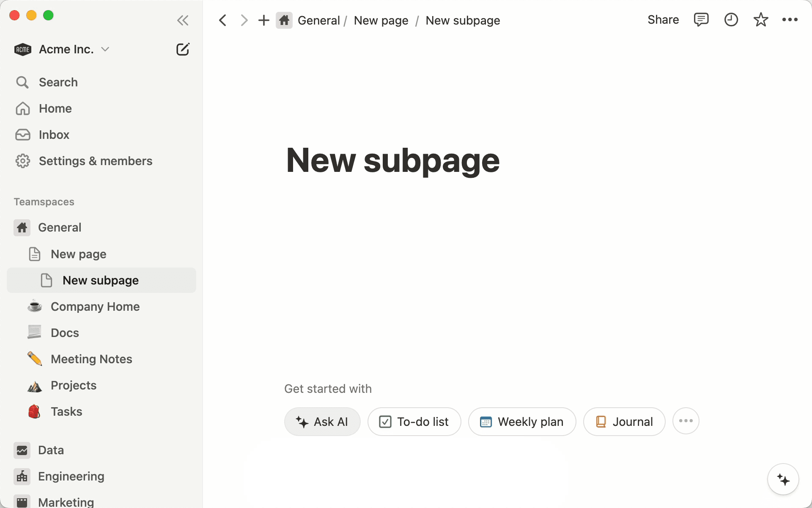
Task: Expand the Marketing teamspace
Action: [x=101, y=500]
